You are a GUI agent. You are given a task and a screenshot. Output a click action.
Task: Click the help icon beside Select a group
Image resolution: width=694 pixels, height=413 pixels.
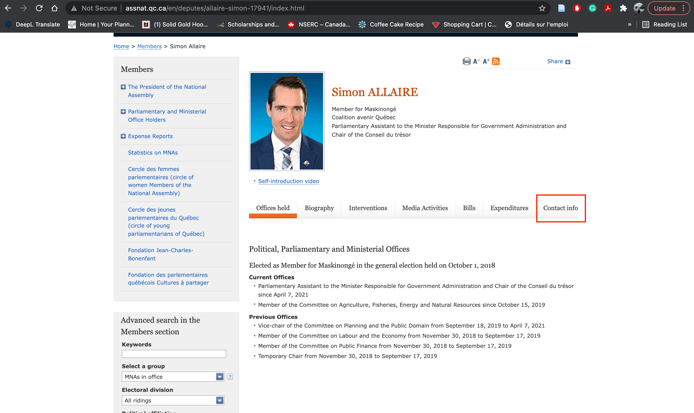click(230, 377)
